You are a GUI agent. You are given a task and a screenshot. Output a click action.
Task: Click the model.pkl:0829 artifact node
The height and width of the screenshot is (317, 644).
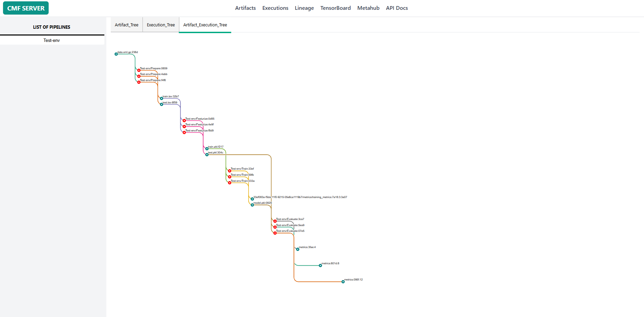pos(252,204)
